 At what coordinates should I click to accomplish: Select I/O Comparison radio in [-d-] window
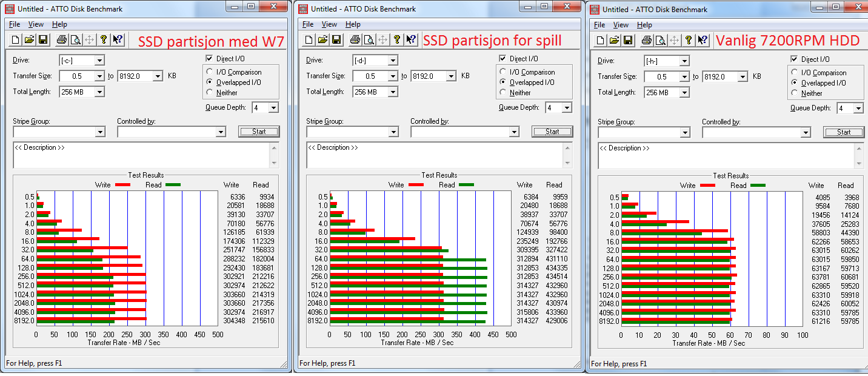pyautogui.click(x=503, y=72)
